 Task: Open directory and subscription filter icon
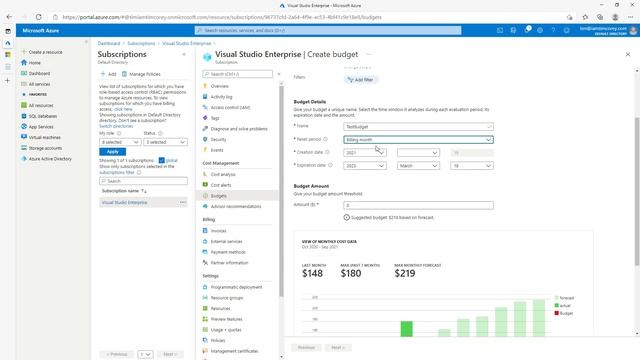513,30
